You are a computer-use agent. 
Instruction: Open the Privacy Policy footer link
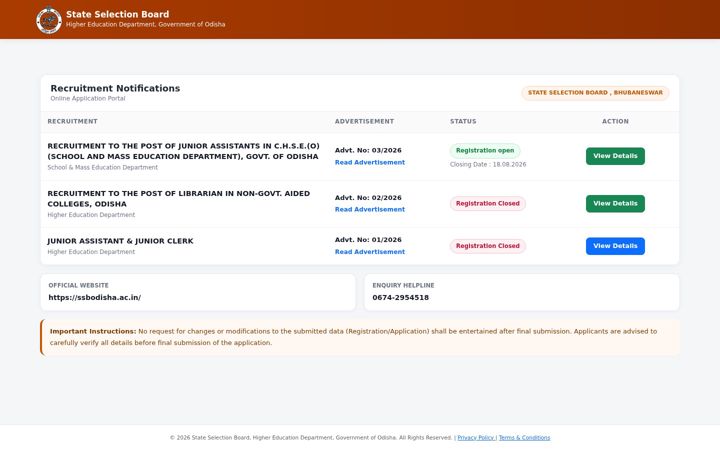pyautogui.click(x=476, y=438)
